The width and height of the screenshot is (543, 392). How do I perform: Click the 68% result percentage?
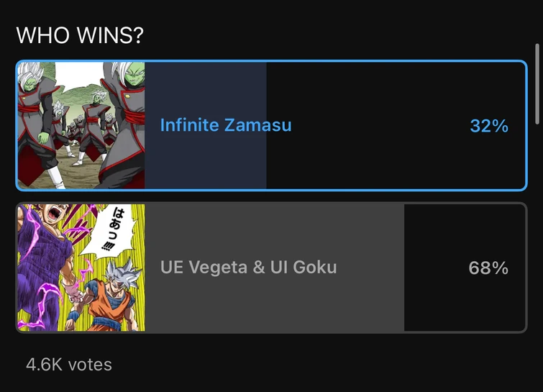click(x=489, y=268)
